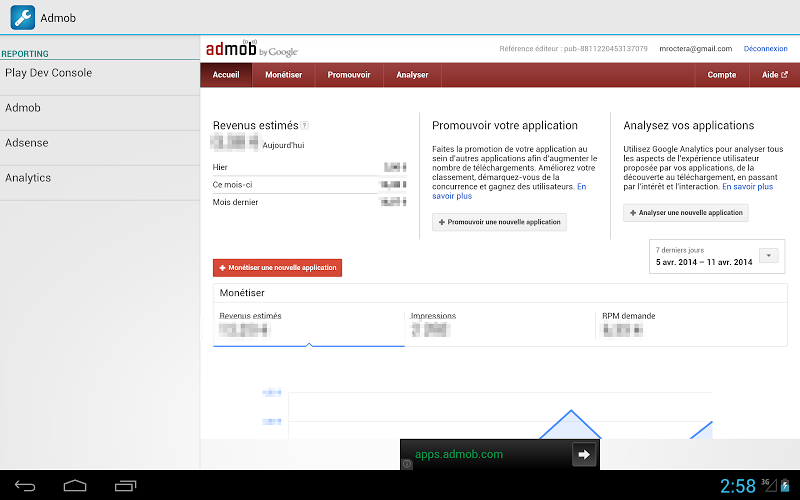Tap the arrow on apps.admob.com banner

click(x=584, y=454)
